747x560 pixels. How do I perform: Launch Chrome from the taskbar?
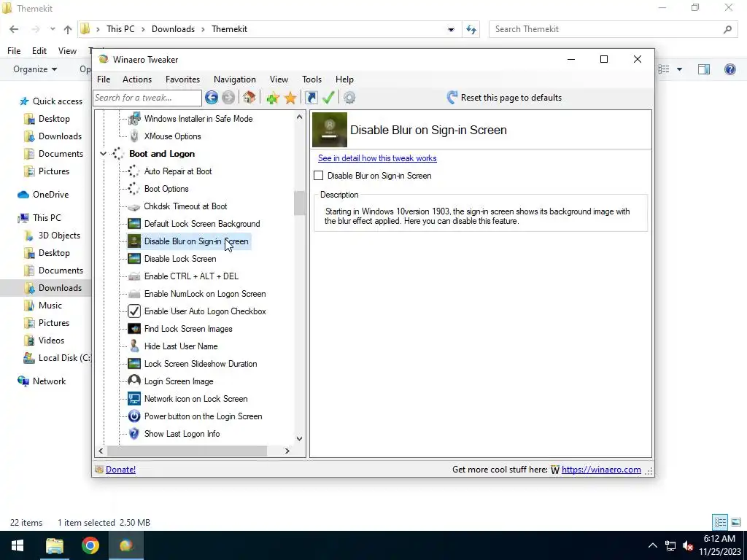coord(90,545)
